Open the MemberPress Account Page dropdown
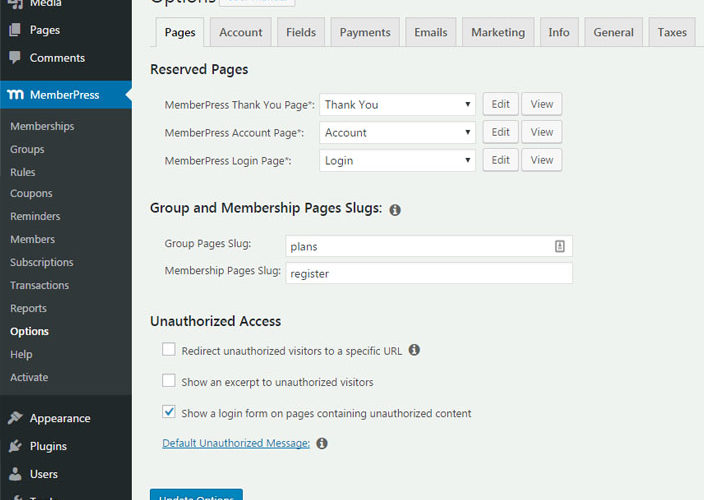 click(397, 132)
